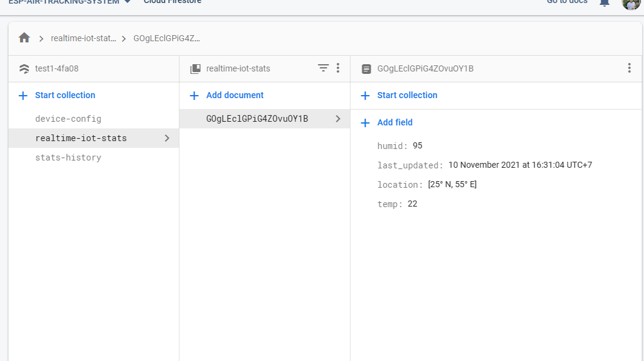Click plus icon beside Add field
Image resolution: width=644 pixels, height=361 pixels.
(365, 123)
